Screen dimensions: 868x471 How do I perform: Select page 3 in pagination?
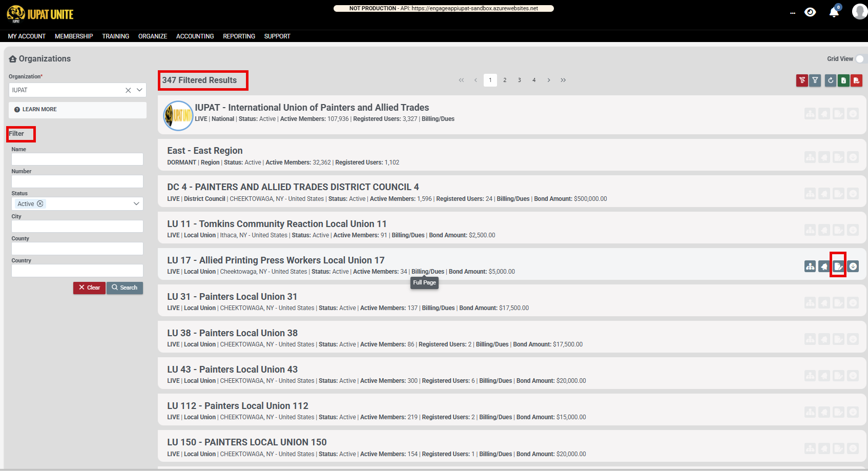coord(519,80)
